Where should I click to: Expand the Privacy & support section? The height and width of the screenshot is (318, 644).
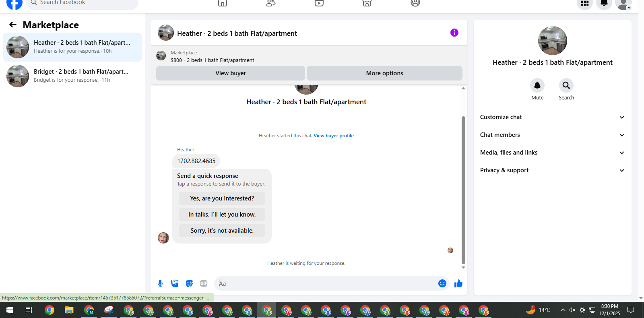(x=553, y=170)
